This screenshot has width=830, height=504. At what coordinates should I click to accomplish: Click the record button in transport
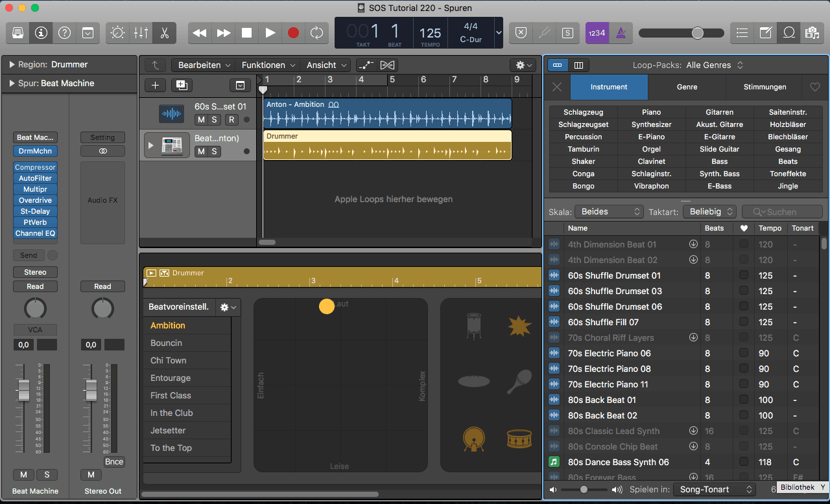click(293, 32)
